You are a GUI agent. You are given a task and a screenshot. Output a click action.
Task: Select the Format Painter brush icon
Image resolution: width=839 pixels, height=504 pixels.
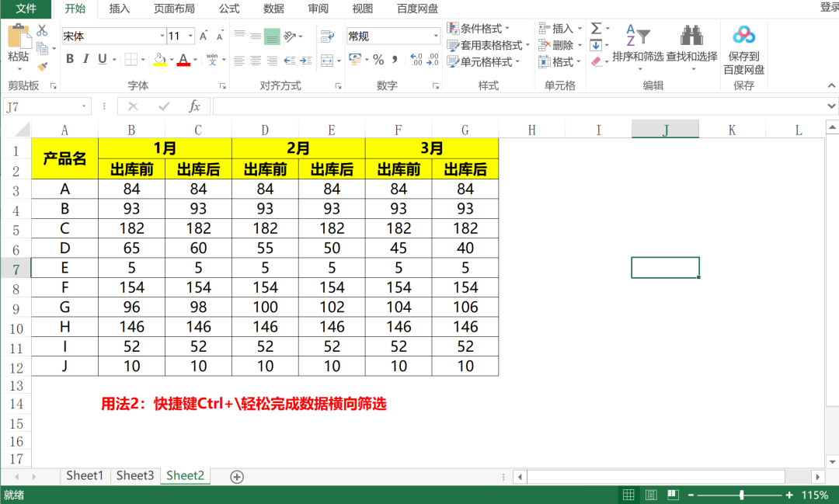point(42,66)
